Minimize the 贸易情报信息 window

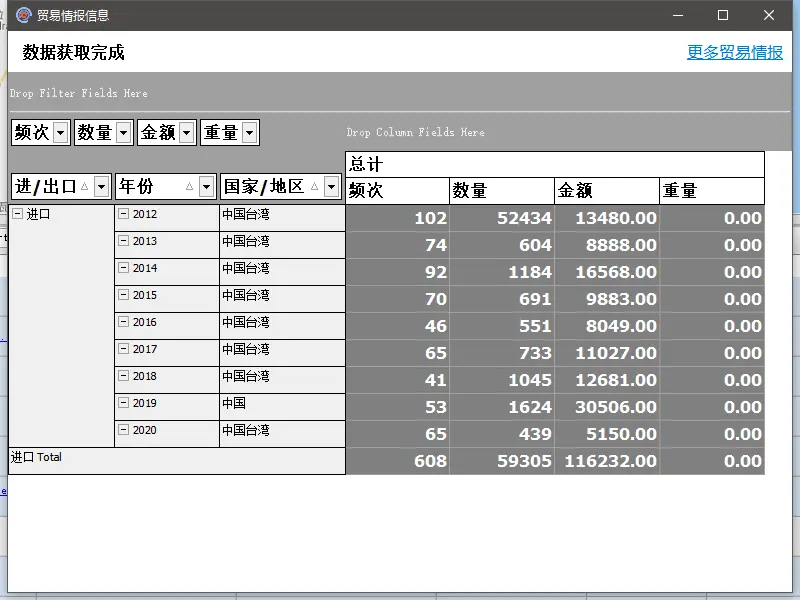point(678,15)
